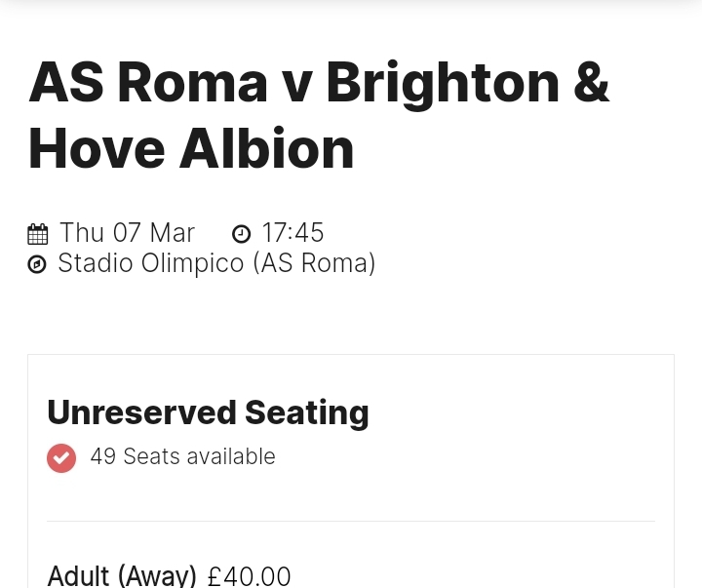The width and height of the screenshot is (702, 588).
Task: Click the (AS Roma) text after venue
Action: click(314, 263)
